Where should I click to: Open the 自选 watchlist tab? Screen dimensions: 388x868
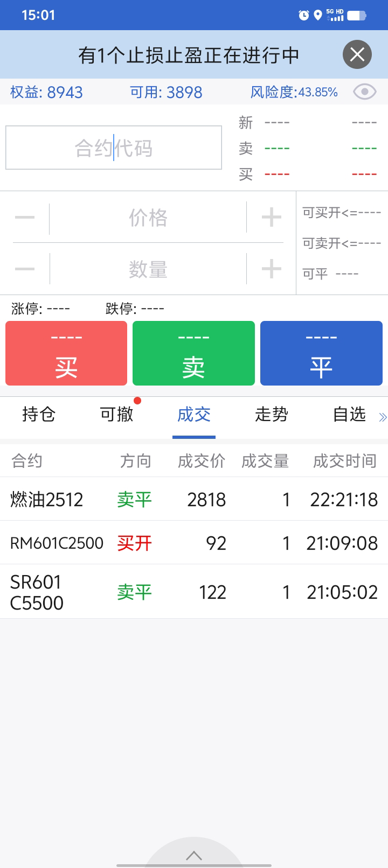(x=349, y=414)
